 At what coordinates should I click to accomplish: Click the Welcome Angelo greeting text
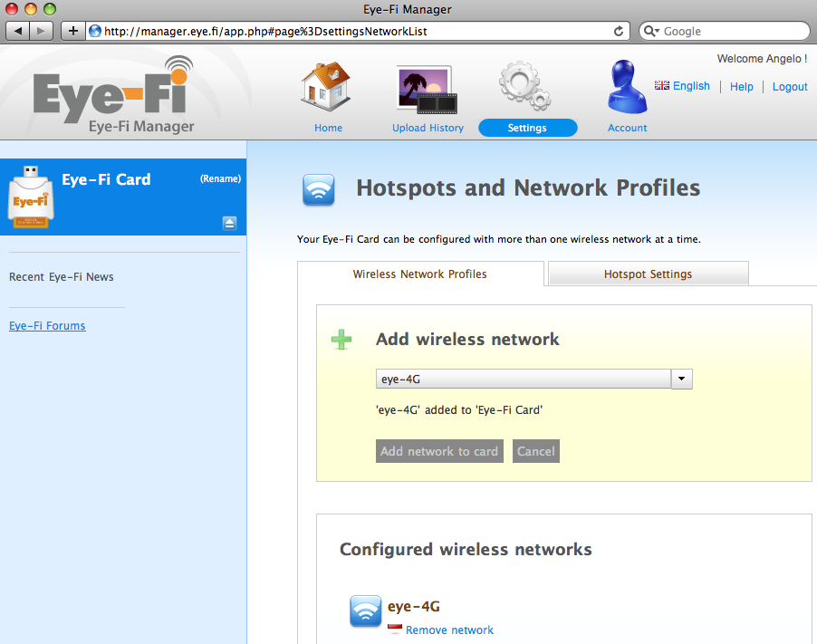coord(763,59)
